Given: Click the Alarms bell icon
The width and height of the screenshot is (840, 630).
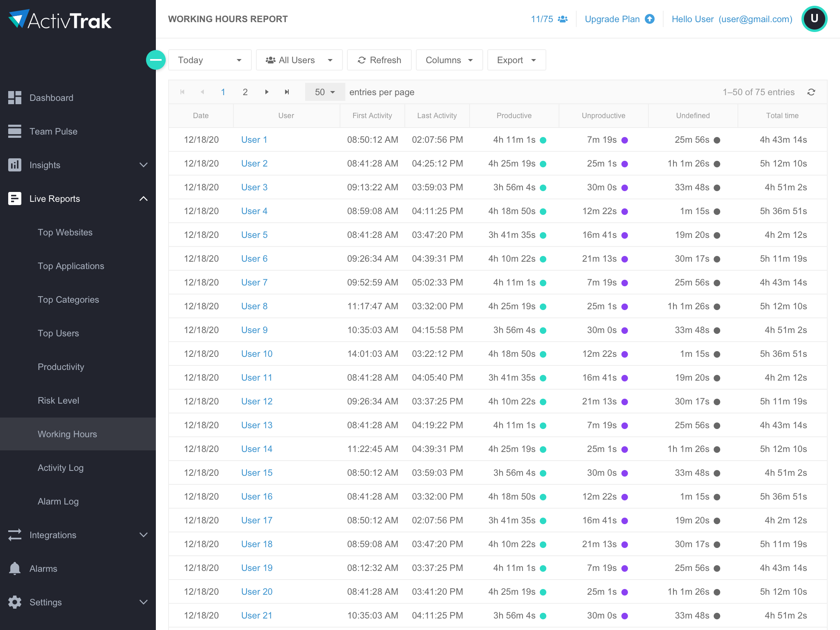Looking at the screenshot, I should tap(15, 568).
